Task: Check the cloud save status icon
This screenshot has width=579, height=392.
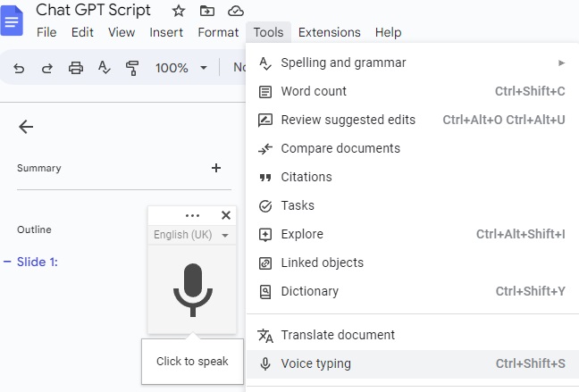Action: (236, 11)
